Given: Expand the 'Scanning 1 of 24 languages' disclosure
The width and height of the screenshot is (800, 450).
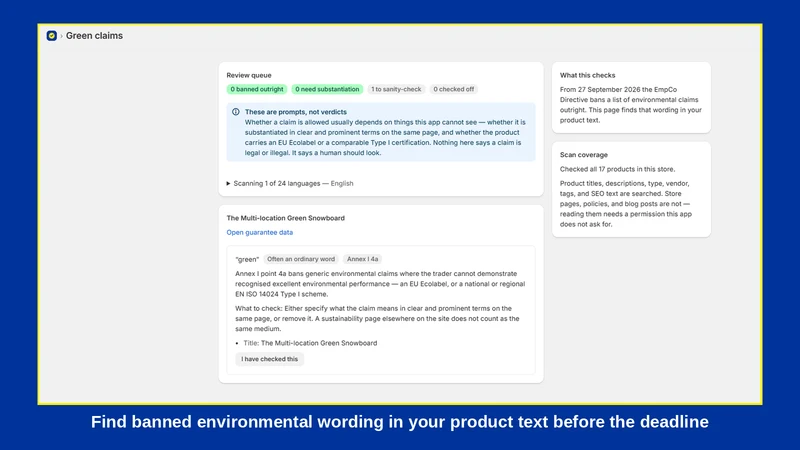Looking at the screenshot, I should pyautogui.click(x=290, y=183).
